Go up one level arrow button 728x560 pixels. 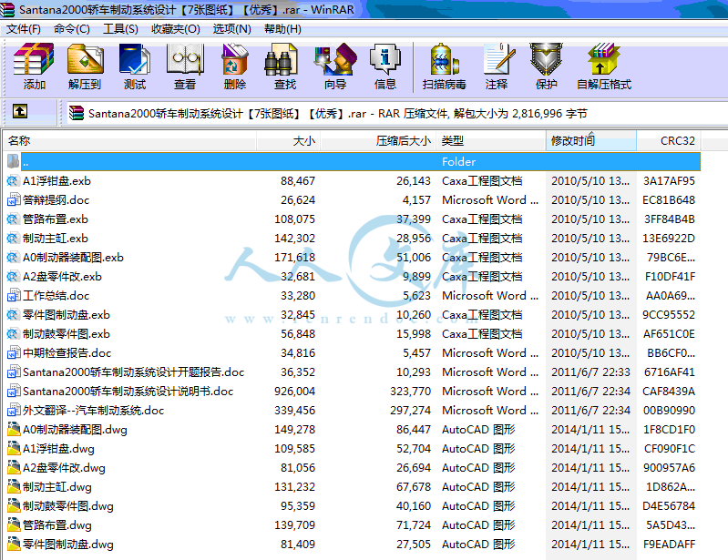click(19, 112)
